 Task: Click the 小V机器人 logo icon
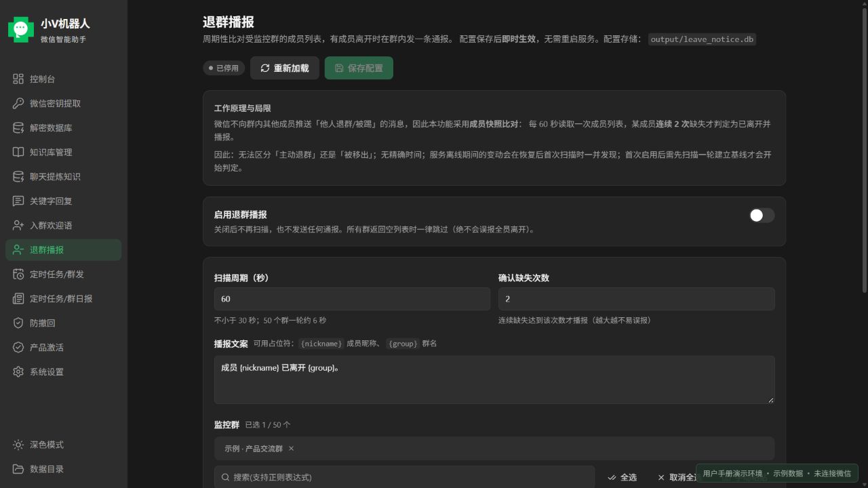click(20, 29)
